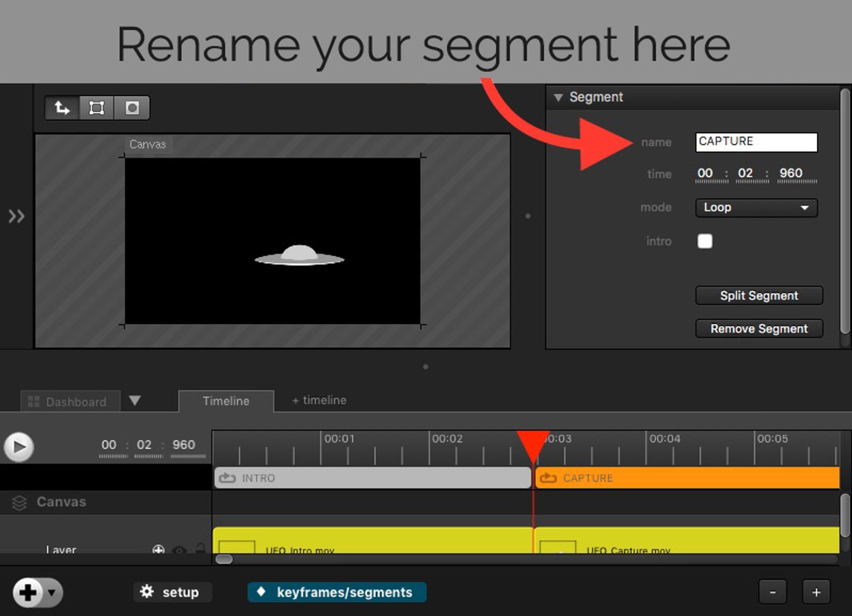The image size is (852, 616).
Task: Open the Loop mode dropdown
Action: pyautogui.click(x=756, y=208)
